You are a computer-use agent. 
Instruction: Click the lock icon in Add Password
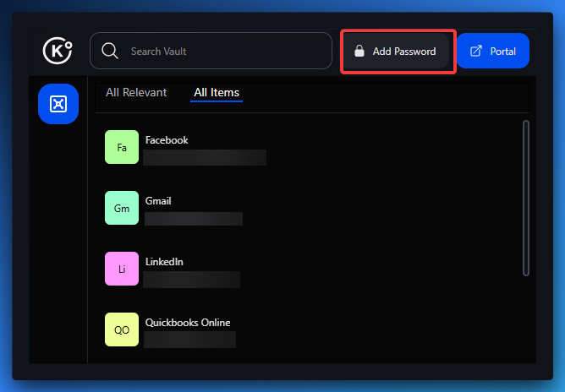coord(359,52)
